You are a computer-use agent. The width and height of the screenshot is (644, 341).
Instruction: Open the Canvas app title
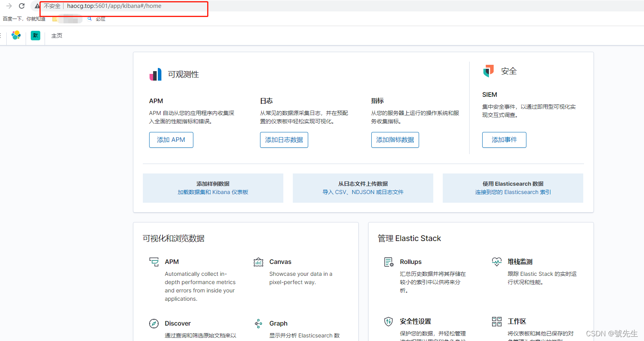click(x=280, y=262)
